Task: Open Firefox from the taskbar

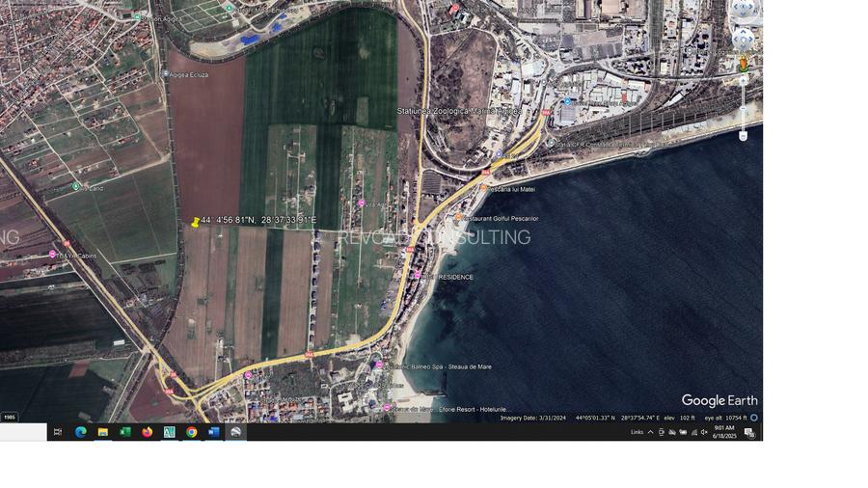Action: tap(147, 432)
